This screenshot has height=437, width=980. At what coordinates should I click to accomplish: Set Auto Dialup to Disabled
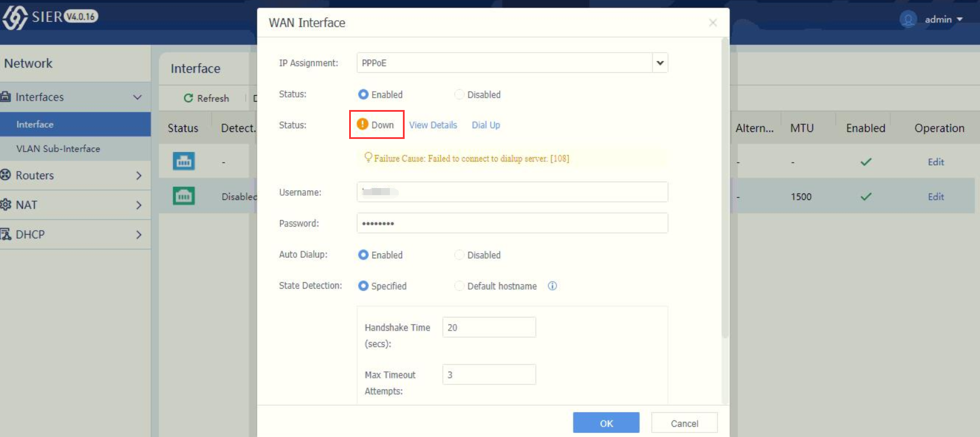(x=459, y=255)
